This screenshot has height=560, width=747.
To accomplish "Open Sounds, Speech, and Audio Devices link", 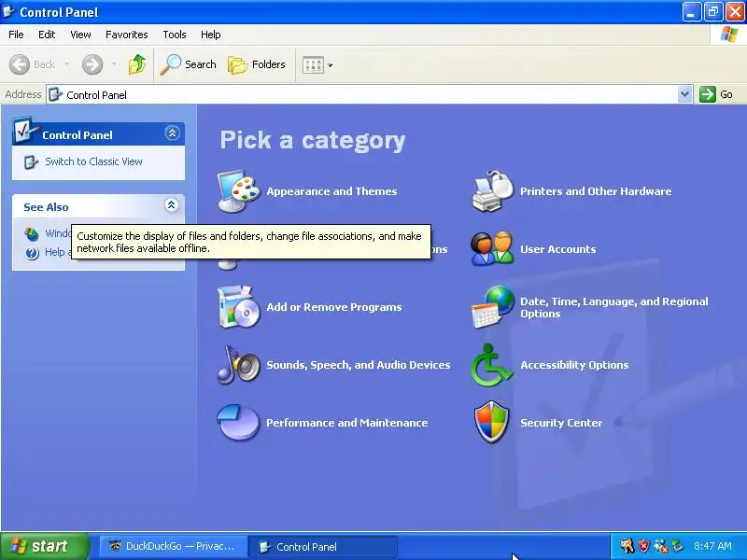I will tap(359, 365).
